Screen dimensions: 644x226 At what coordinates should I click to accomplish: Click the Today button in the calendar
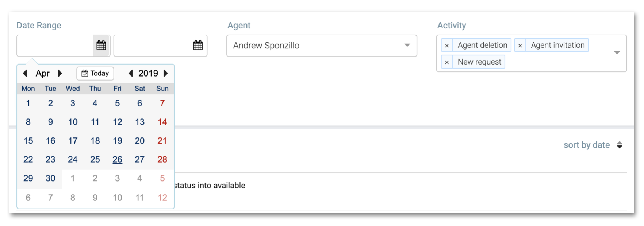coord(95,73)
